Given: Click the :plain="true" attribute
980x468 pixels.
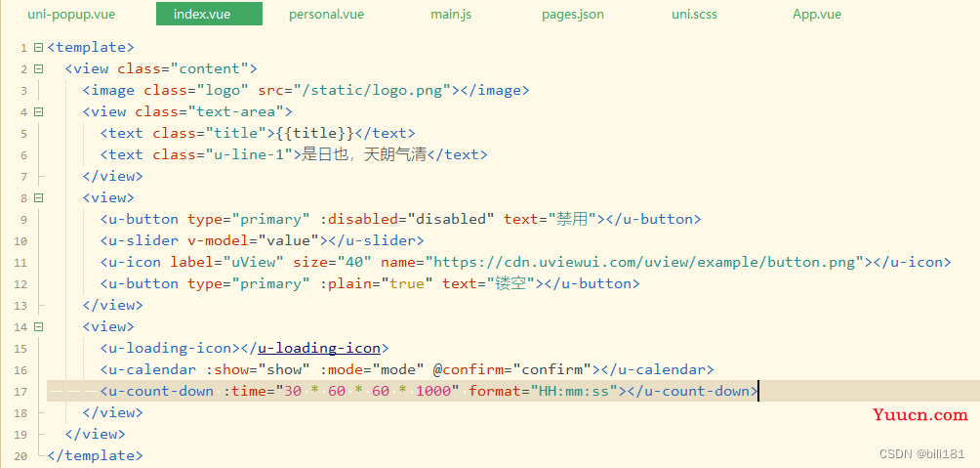Looking at the screenshot, I should [x=376, y=283].
